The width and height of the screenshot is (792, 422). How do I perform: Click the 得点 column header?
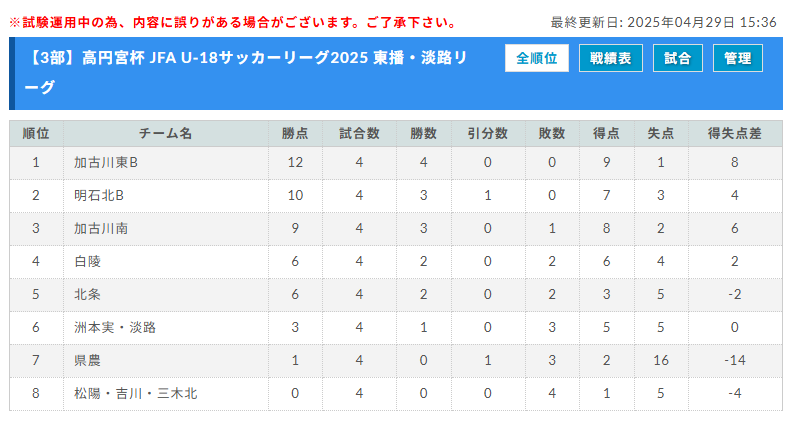tap(606, 134)
